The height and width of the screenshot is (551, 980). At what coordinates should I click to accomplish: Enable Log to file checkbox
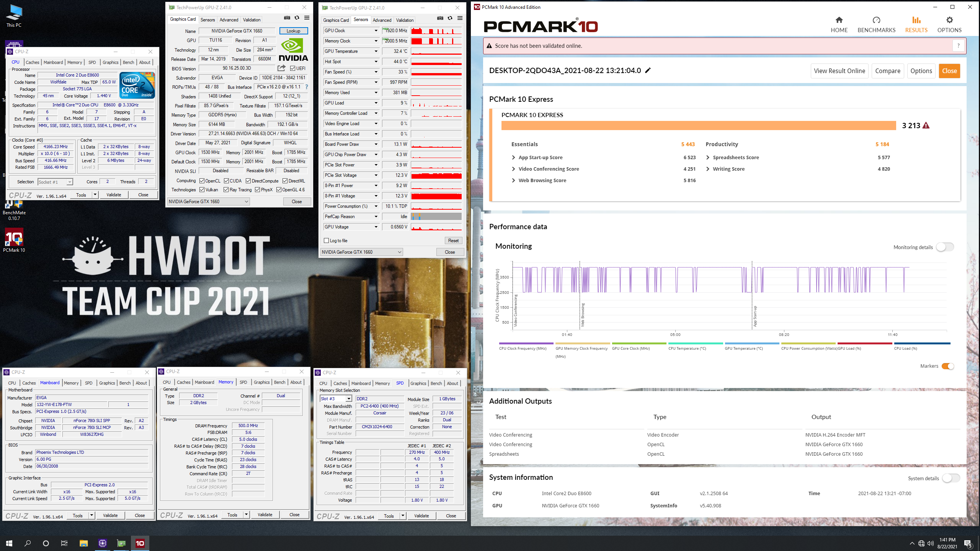[x=327, y=241]
